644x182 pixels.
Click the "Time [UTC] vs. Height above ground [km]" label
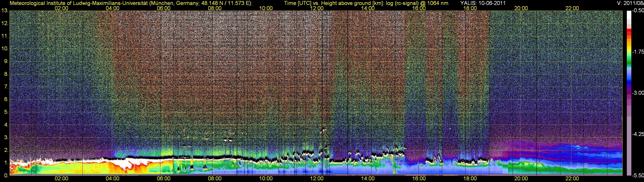click(334, 3)
